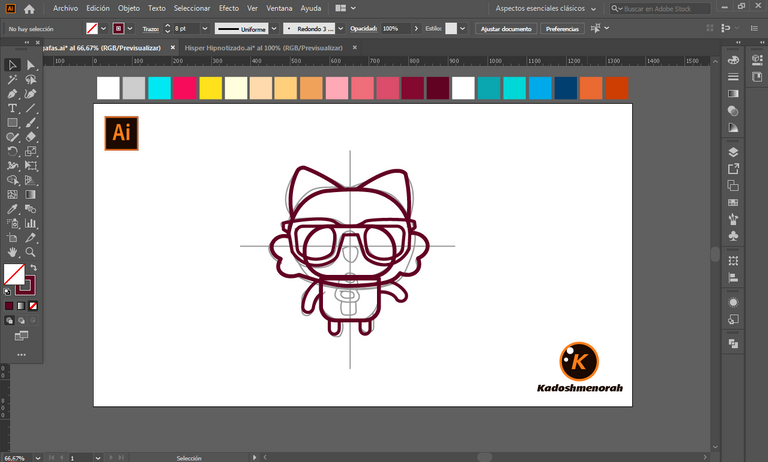Open the Efecto menu

229,8
